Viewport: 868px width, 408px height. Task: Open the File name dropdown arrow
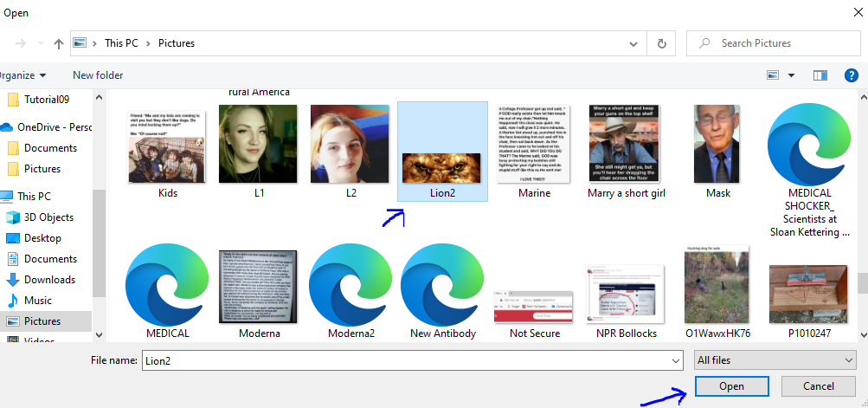click(676, 360)
